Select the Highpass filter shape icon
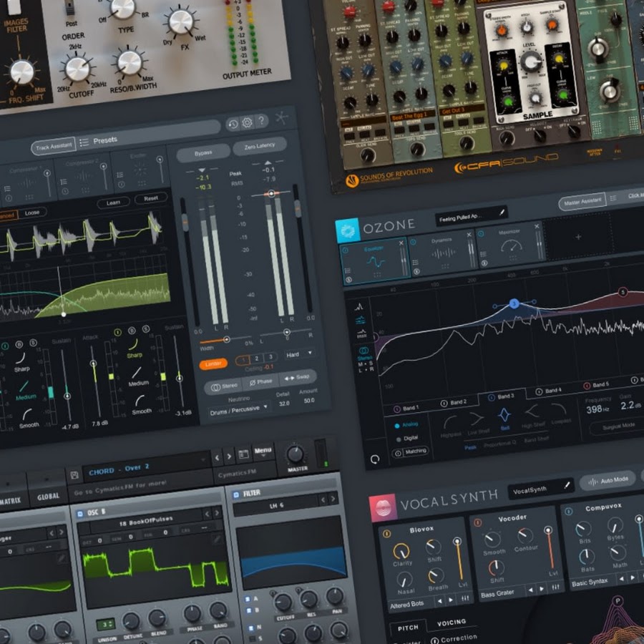 (x=450, y=422)
